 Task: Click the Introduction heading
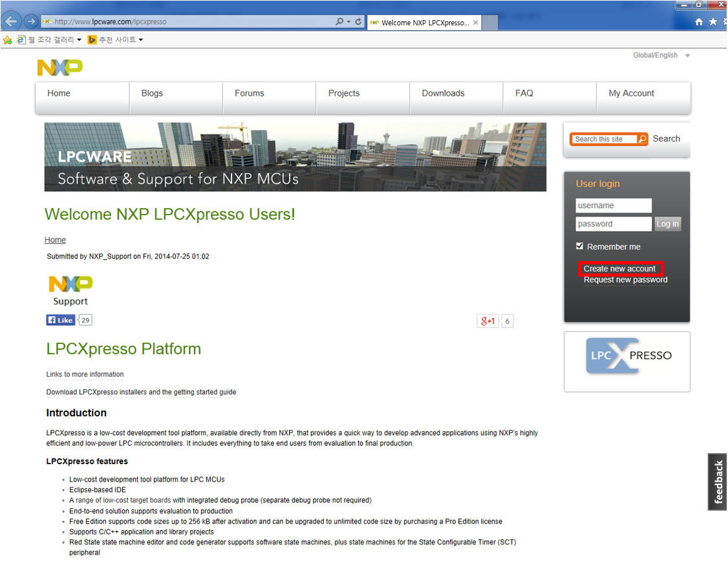point(76,412)
